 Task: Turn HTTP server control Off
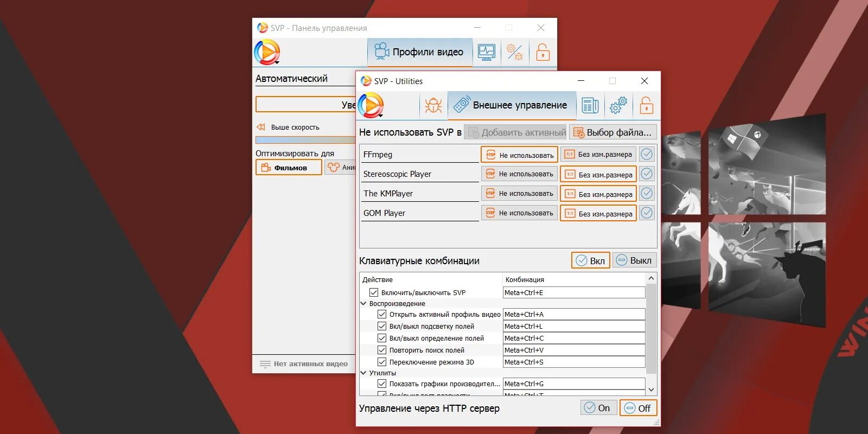coord(638,408)
